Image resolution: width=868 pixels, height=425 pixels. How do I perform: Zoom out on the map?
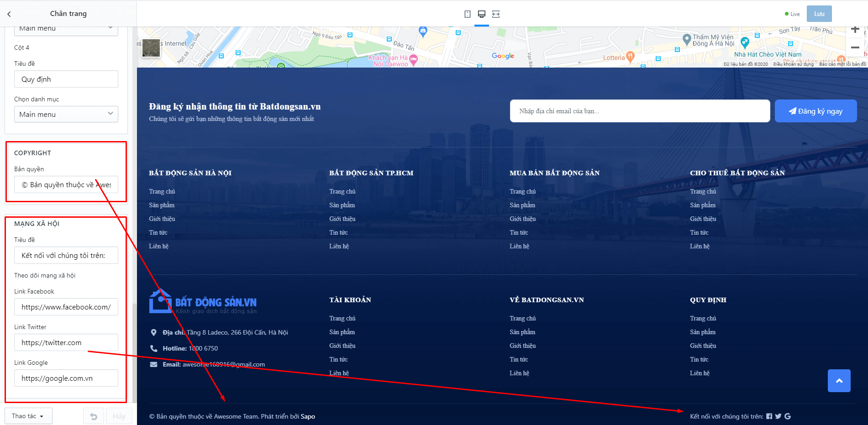click(x=855, y=47)
